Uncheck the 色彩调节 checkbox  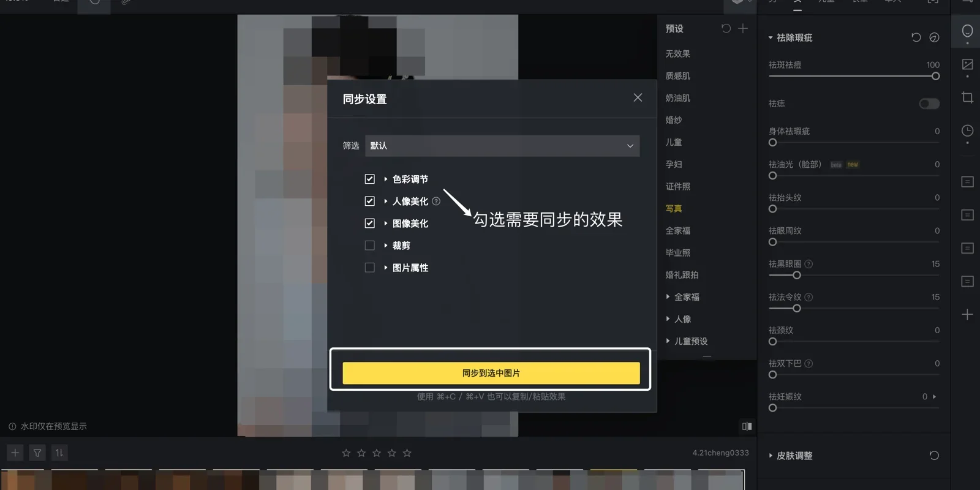pos(369,179)
